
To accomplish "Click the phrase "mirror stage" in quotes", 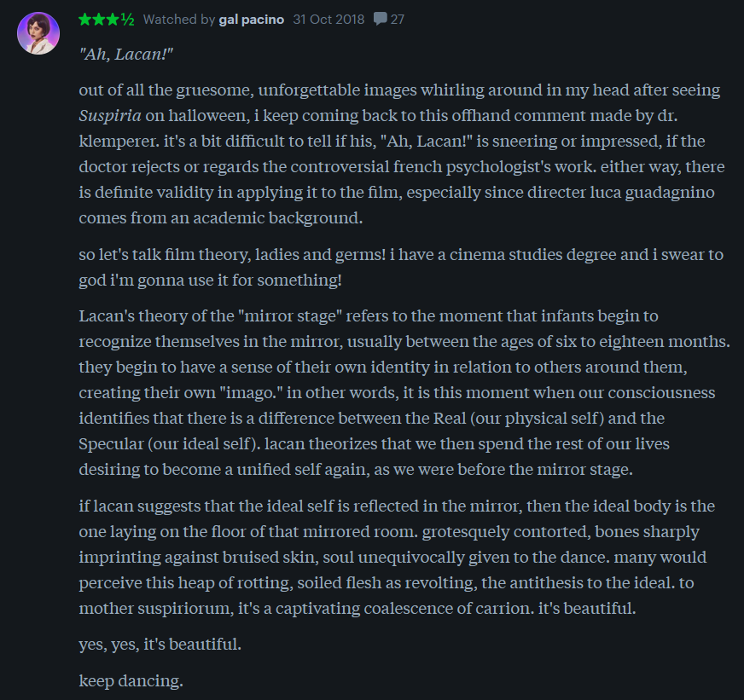I will pyautogui.click(x=293, y=315).
